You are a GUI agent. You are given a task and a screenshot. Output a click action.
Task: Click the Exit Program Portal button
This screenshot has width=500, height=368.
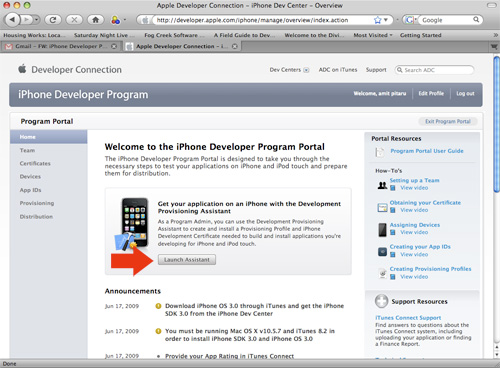[x=448, y=121]
